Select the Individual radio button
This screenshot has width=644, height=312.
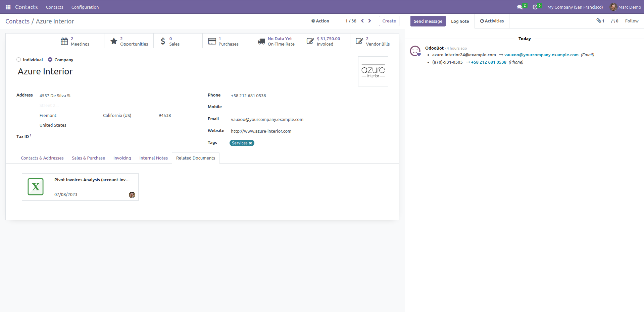19,60
